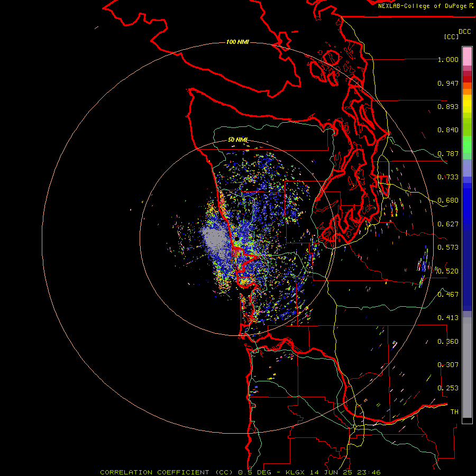The image size is (476, 476).
Task: Pick the olive-lime segment near 0.840
Action: pyautogui.click(x=467, y=127)
